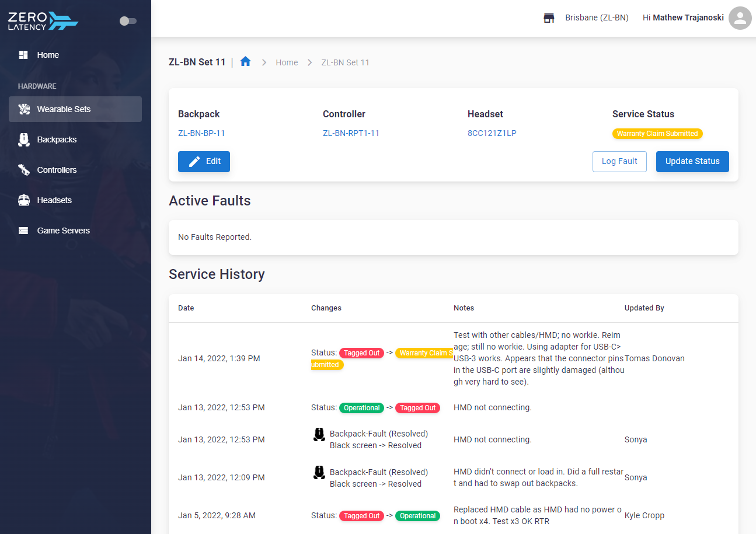Image resolution: width=756 pixels, height=534 pixels.
Task: Toggle the sidebar theme switch
Action: (x=128, y=21)
